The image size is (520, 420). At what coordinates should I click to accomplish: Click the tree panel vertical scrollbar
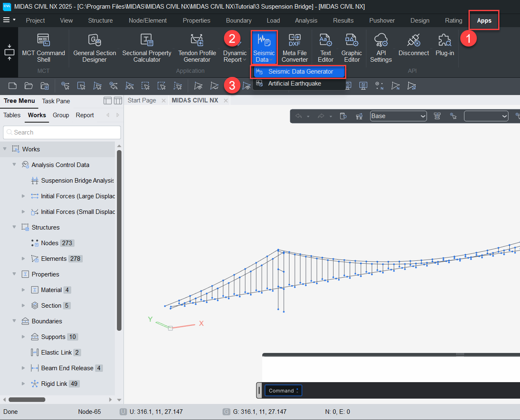(x=119, y=240)
